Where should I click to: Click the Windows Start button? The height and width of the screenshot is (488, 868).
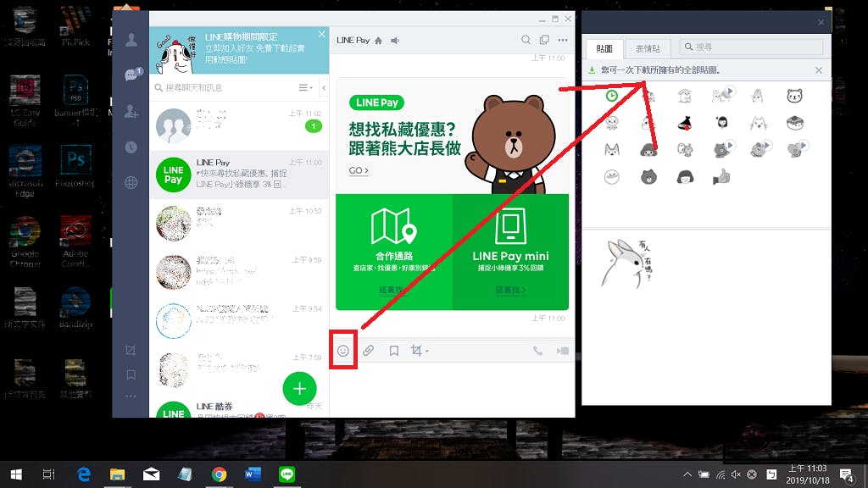[16, 474]
